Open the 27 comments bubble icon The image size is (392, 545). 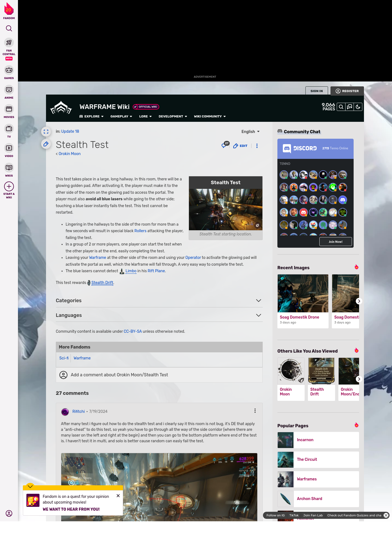click(x=225, y=145)
